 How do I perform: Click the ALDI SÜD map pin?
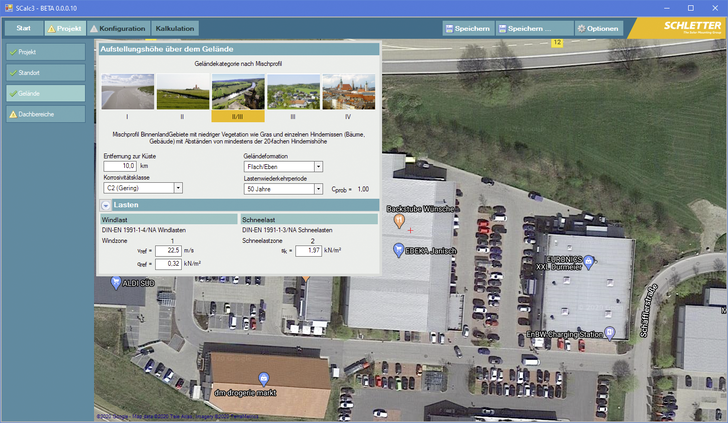(x=114, y=283)
